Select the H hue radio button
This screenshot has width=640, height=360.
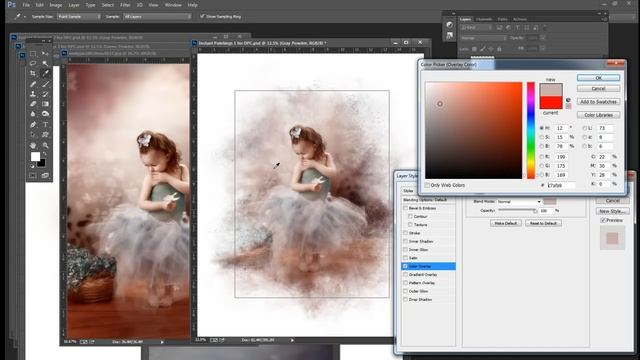(542, 128)
